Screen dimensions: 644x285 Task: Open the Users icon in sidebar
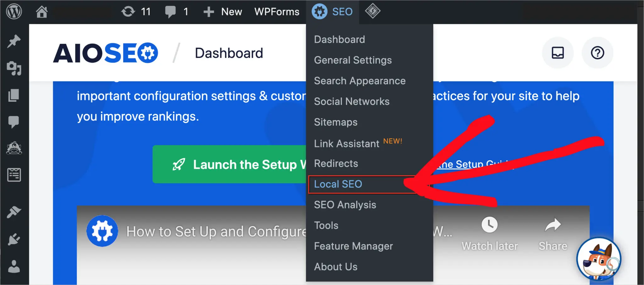pyautogui.click(x=14, y=266)
